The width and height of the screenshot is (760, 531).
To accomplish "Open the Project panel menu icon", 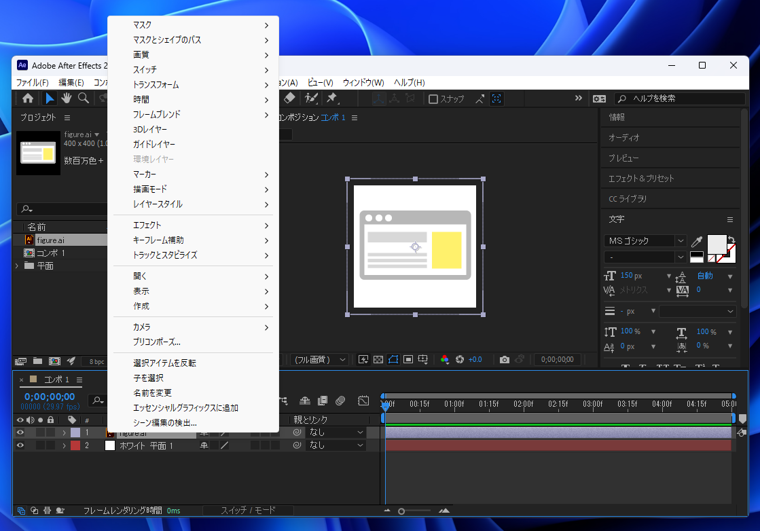I will [67, 118].
